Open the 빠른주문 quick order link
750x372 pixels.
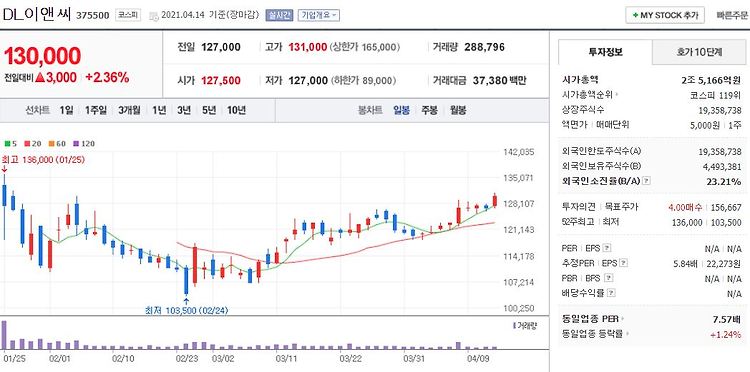732,15
